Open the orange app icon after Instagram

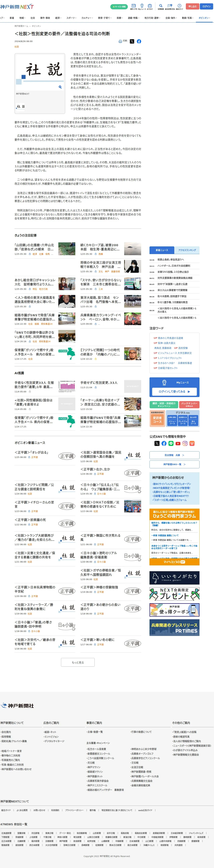tap(192, 443)
